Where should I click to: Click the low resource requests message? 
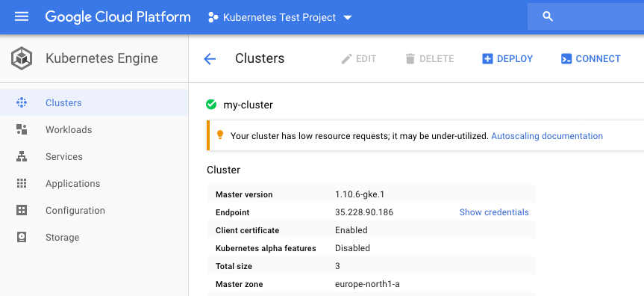(x=359, y=136)
